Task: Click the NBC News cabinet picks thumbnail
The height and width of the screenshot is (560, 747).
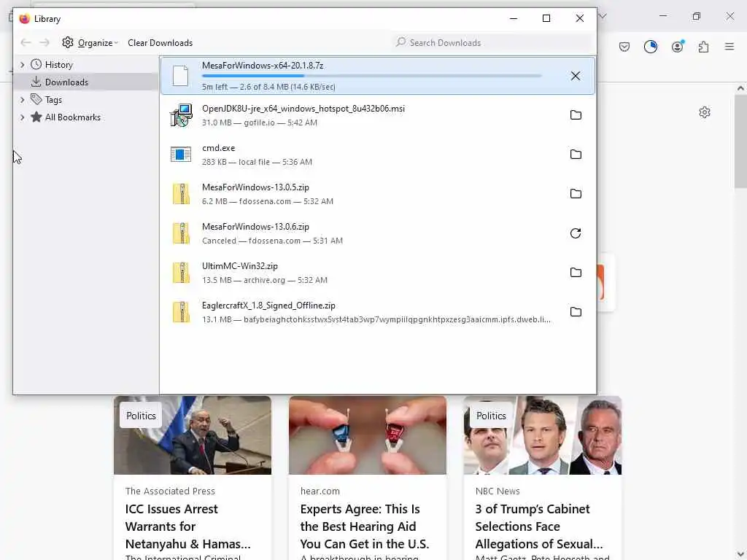Action: tap(543, 435)
